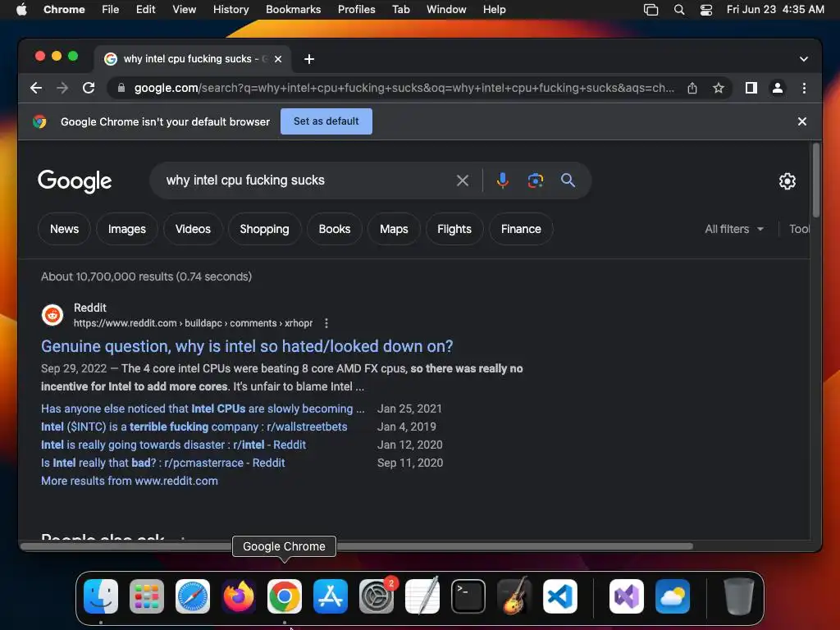Launch GarageBand from the Dock

click(514, 596)
